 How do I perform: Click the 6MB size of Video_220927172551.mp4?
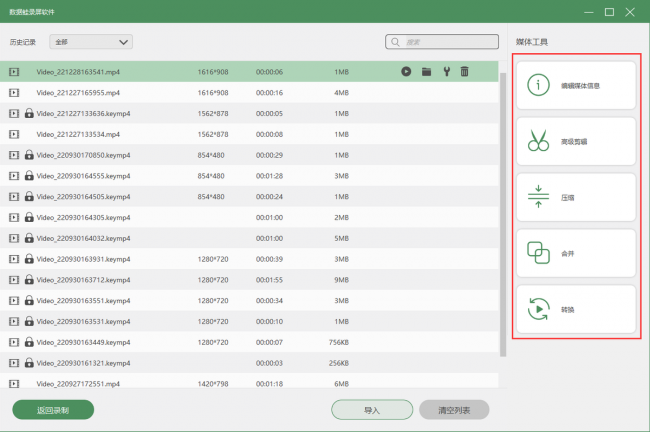click(342, 384)
